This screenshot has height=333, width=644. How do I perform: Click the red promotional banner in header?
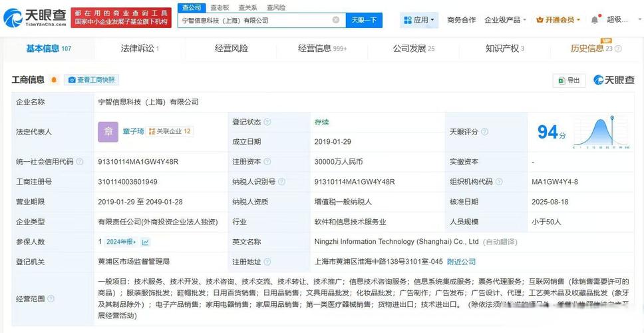pos(121,18)
